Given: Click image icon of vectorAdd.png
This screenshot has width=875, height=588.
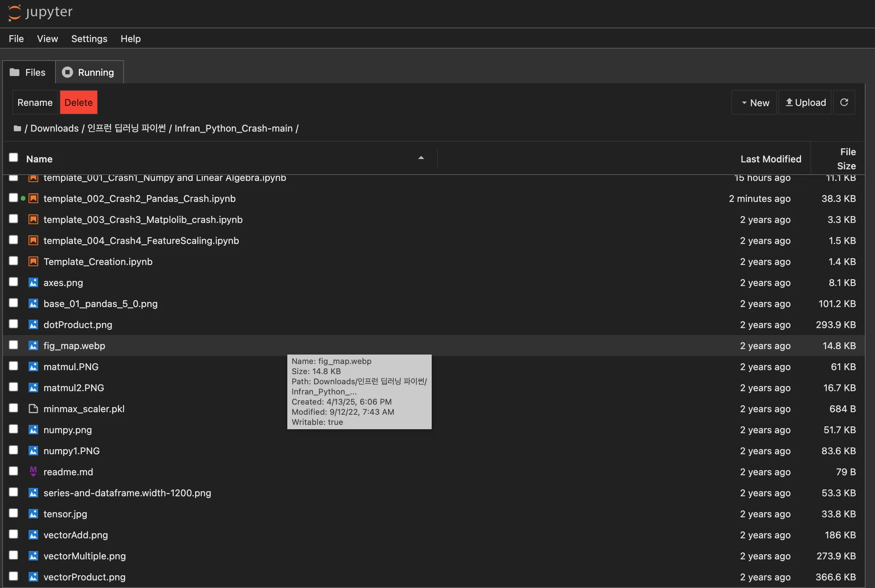Looking at the screenshot, I should [x=33, y=534].
